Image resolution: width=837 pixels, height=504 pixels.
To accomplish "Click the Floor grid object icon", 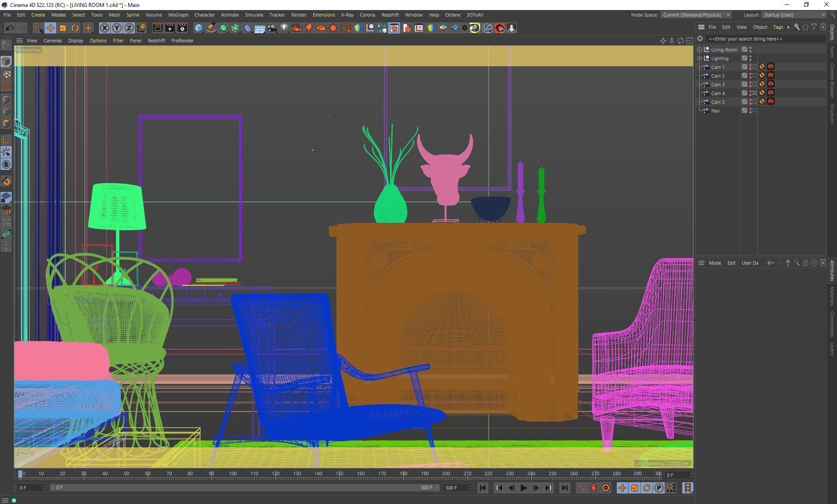I will (260, 28).
